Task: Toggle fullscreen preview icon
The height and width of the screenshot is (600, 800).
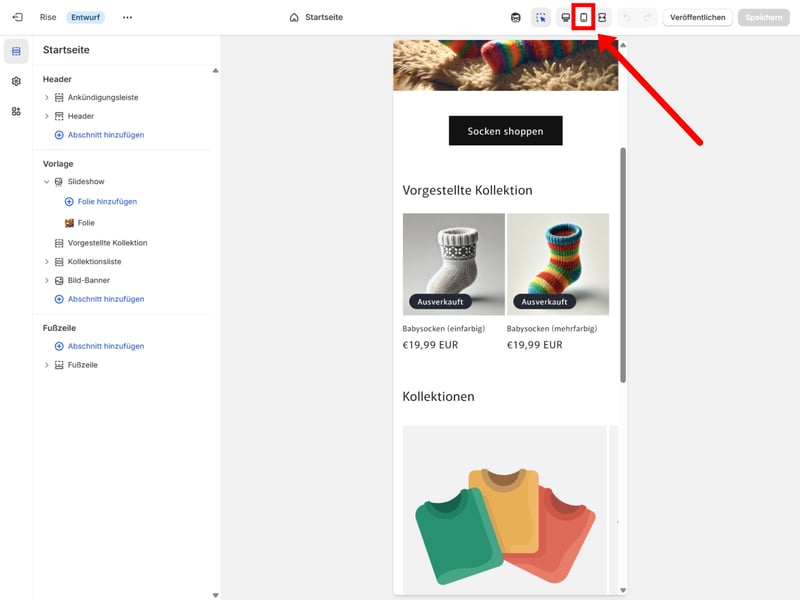Action: 602,17
